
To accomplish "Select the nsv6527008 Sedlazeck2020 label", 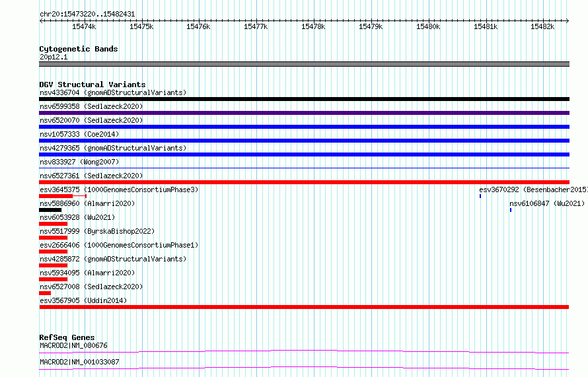I will [x=91, y=287].
